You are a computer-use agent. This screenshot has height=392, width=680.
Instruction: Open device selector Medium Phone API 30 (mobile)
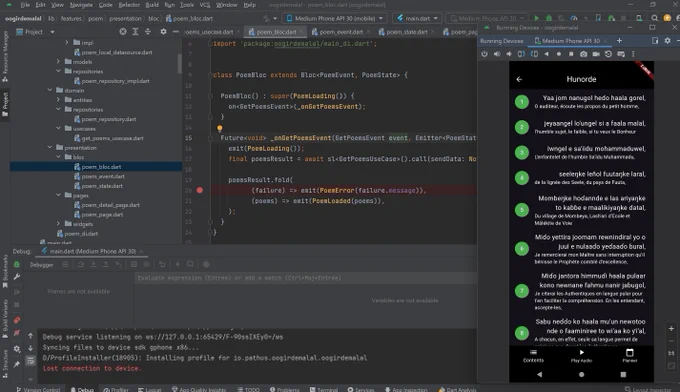coord(335,18)
